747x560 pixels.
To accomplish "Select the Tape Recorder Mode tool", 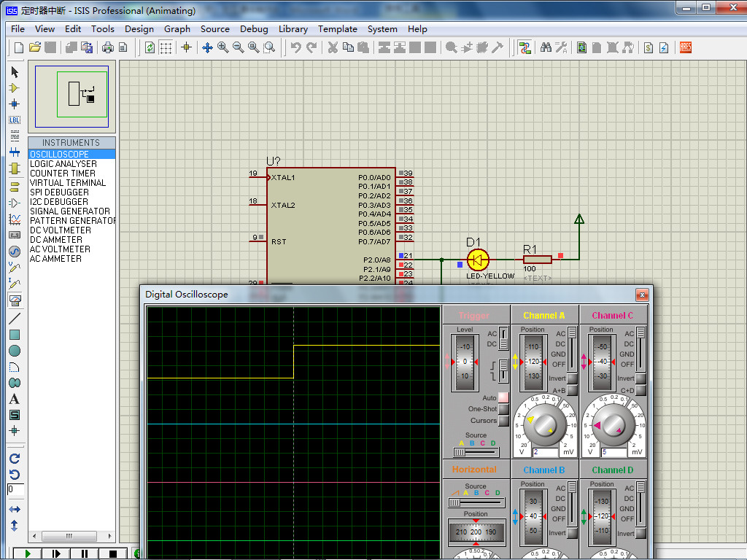I will coord(15,235).
